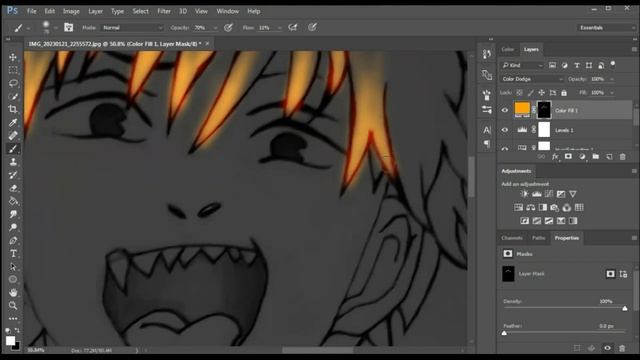Select the Pen tool

(13, 240)
